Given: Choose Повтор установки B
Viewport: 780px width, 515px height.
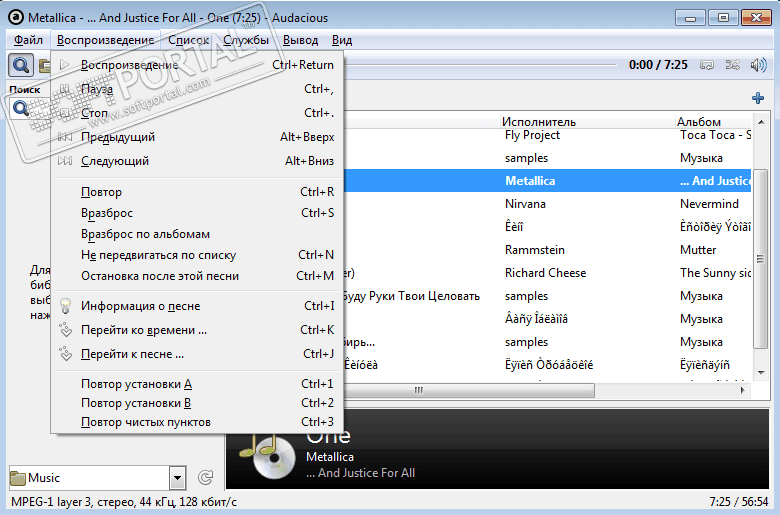Looking at the screenshot, I should point(197,403).
